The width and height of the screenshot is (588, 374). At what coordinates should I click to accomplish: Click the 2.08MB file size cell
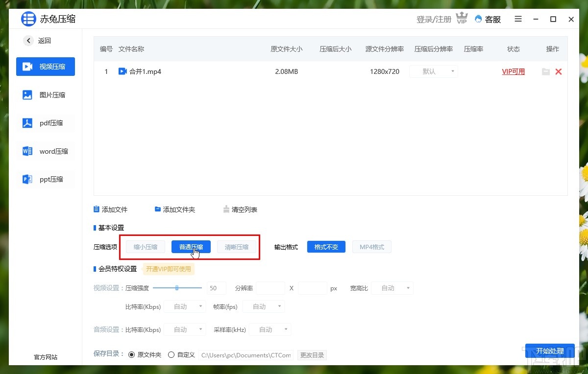pyautogui.click(x=287, y=71)
